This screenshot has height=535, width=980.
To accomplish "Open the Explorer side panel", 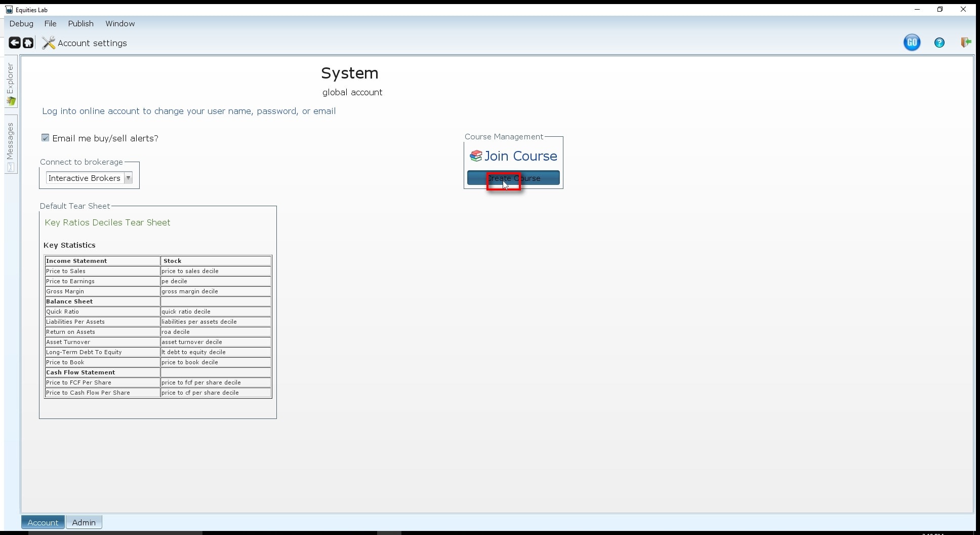I will coord(11,84).
